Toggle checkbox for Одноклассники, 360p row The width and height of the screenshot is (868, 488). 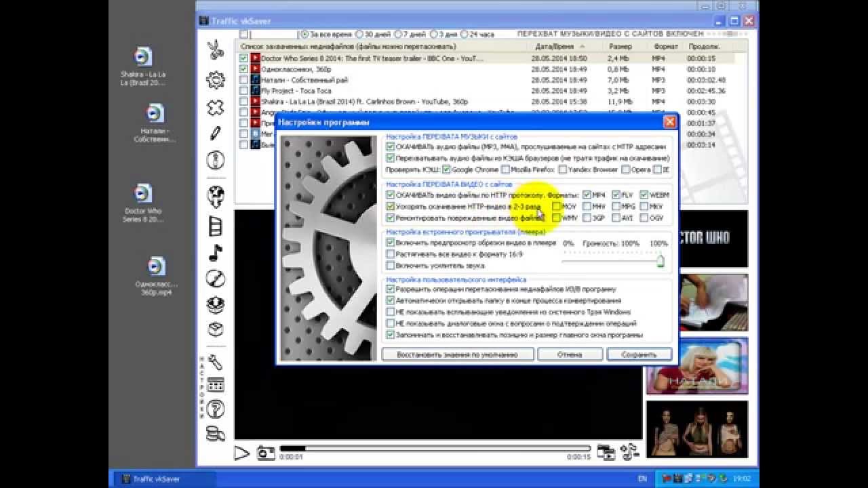pyautogui.click(x=243, y=69)
